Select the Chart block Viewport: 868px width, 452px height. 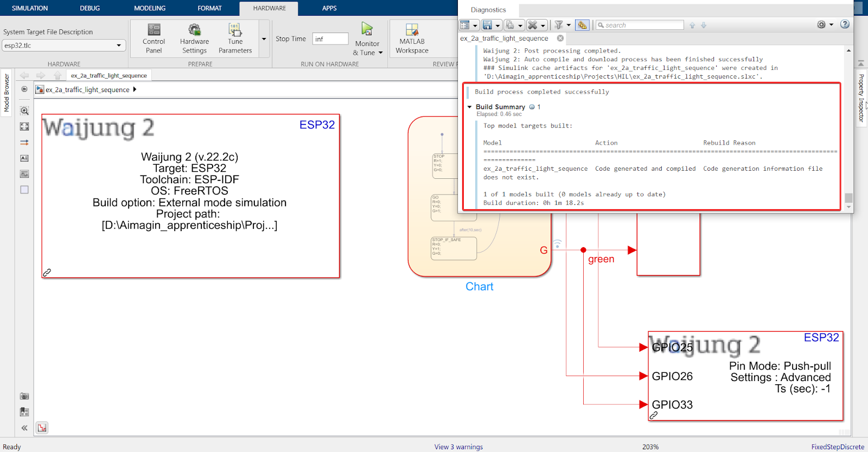480,196
